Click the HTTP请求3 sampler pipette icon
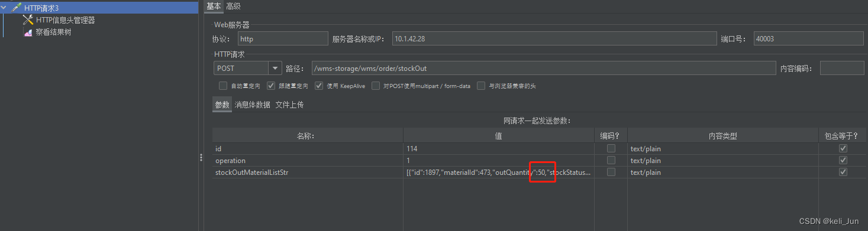The height and width of the screenshot is (231, 868). click(17, 8)
